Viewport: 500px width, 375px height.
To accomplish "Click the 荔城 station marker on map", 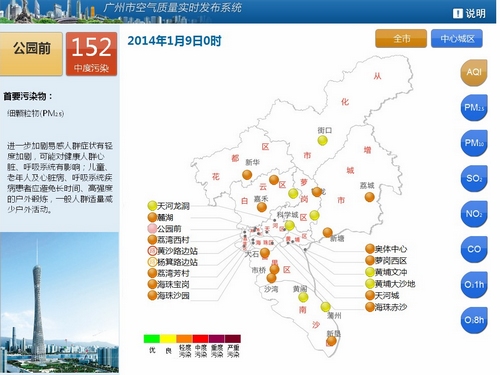I will [369, 197].
